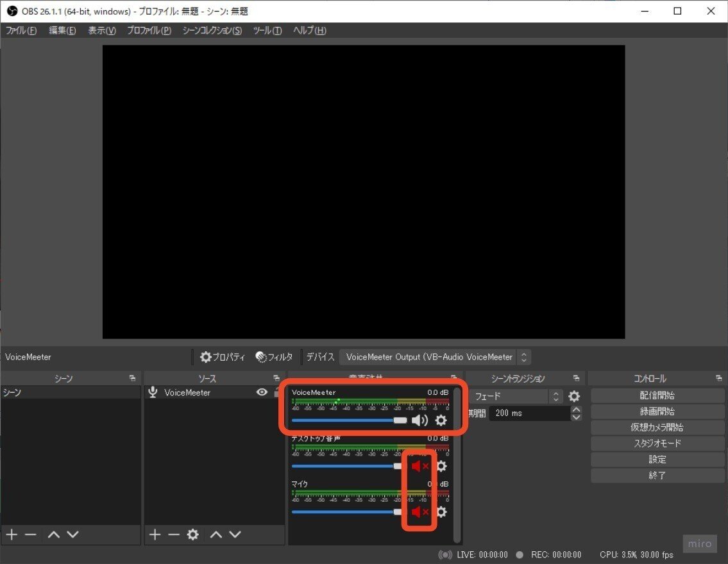This screenshot has height=564, width=728.
Task: Adjust the マイク volume slider
Action: [347, 511]
